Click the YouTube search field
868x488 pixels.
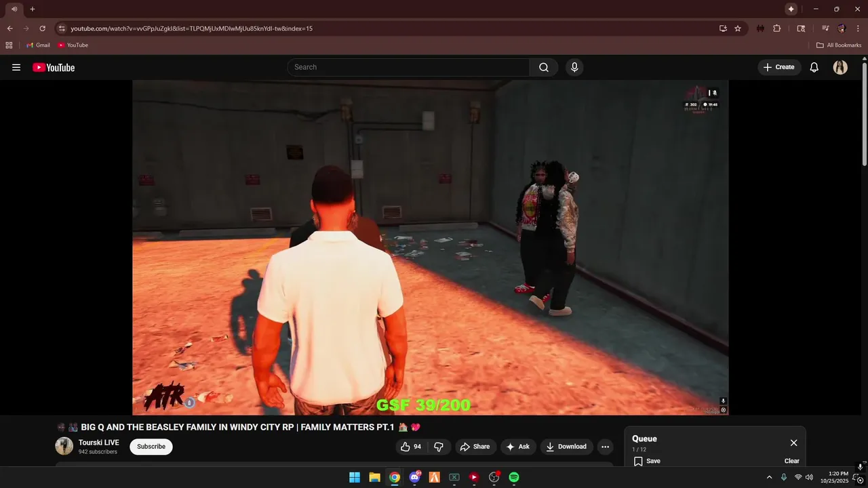(x=408, y=67)
